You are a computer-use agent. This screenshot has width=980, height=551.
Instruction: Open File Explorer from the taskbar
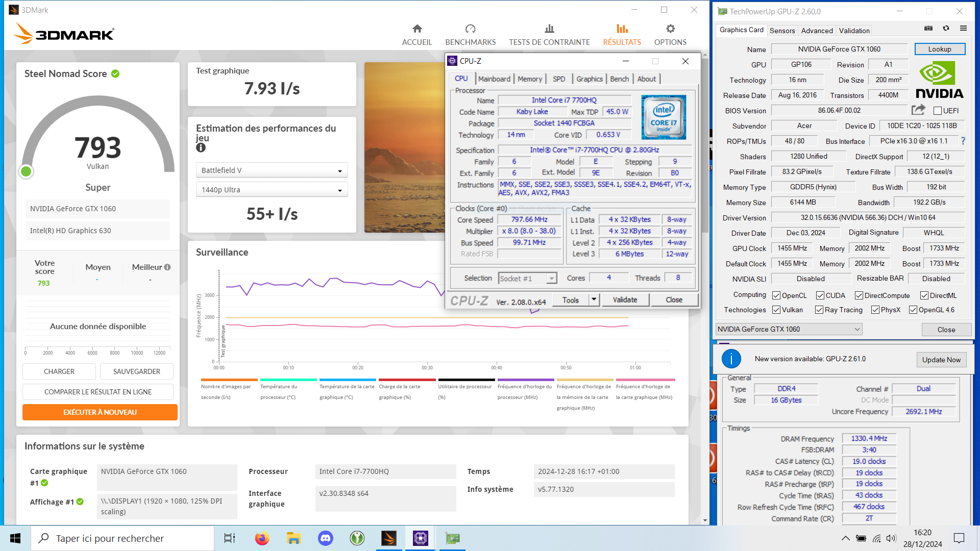click(x=293, y=538)
